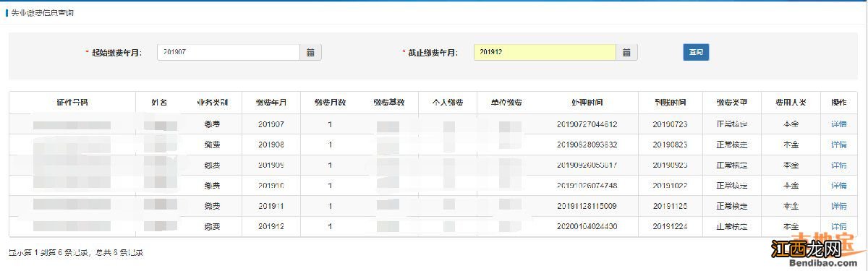Click the 缴费类型 column header
The width and height of the screenshot is (868, 271).
point(731,103)
